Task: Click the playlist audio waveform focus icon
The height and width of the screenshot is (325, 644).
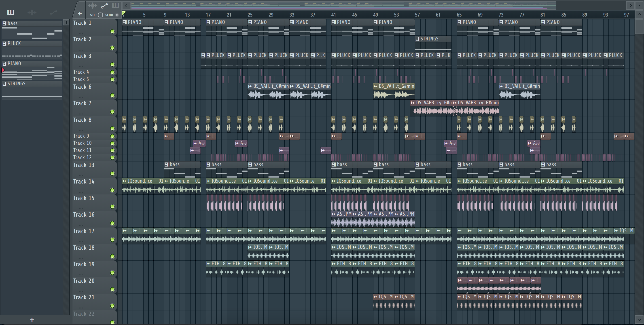Action: [x=93, y=6]
